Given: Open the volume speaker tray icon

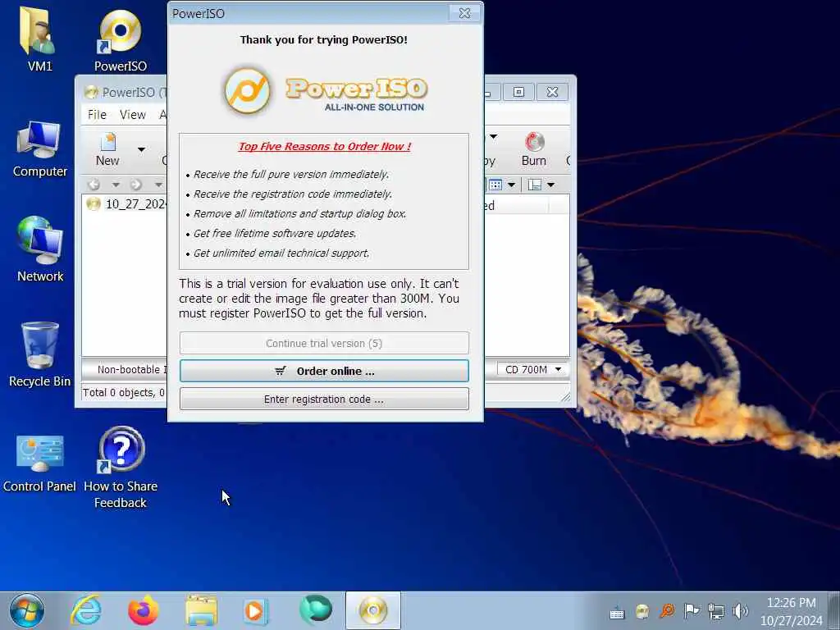Looking at the screenshot, I should point(740,610).
